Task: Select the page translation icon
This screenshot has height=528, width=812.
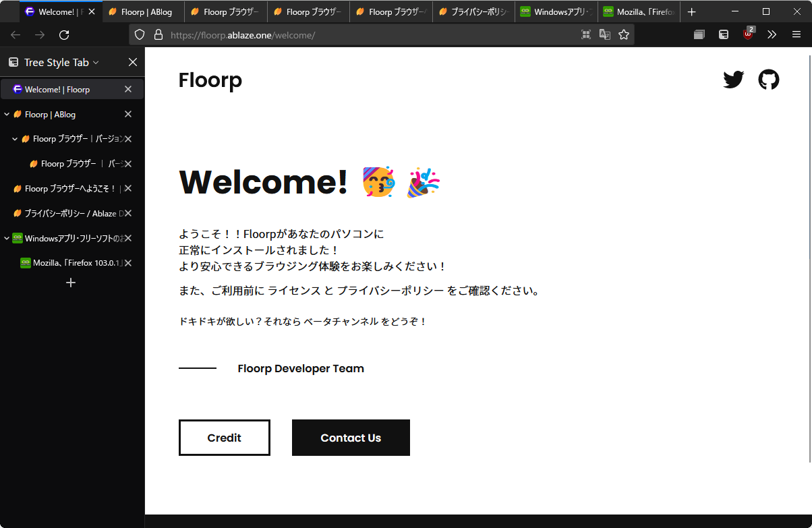Action: click(x=604, y=34)
